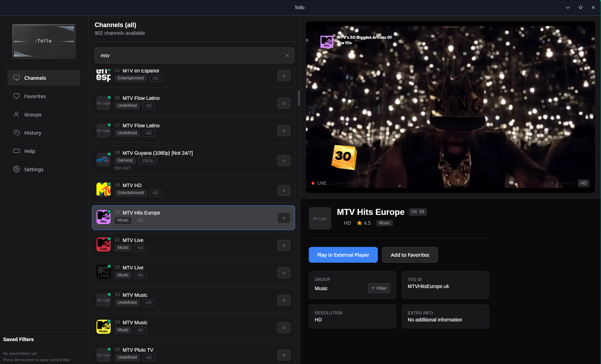Open Favorites in the sidebar
The image size is (601, 364).
click(44, 96)
